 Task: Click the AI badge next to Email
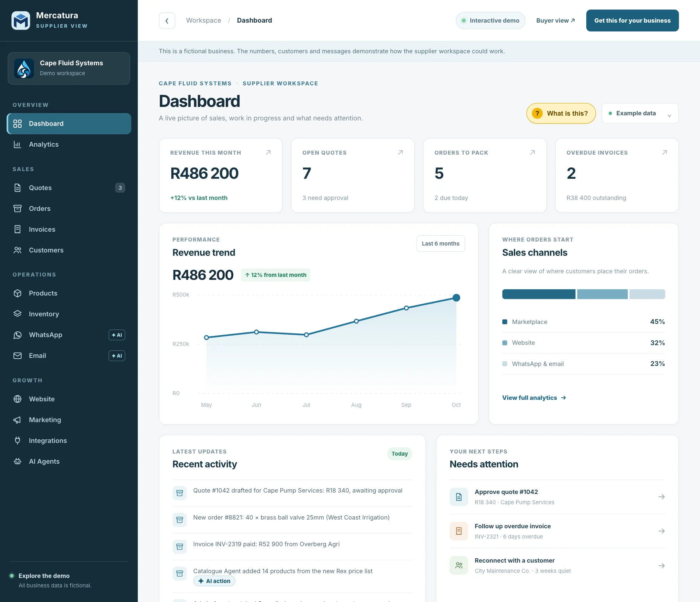click(117, 356)
